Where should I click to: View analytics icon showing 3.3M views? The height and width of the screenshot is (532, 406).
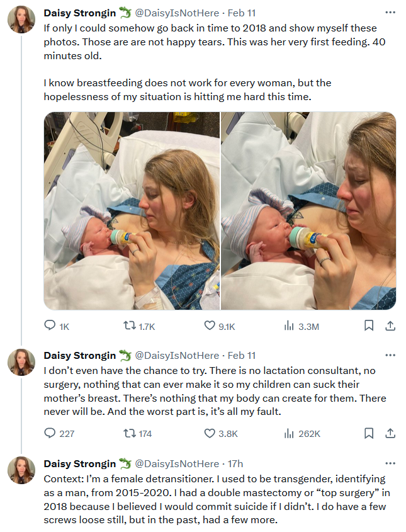click(x=289, y=325)
